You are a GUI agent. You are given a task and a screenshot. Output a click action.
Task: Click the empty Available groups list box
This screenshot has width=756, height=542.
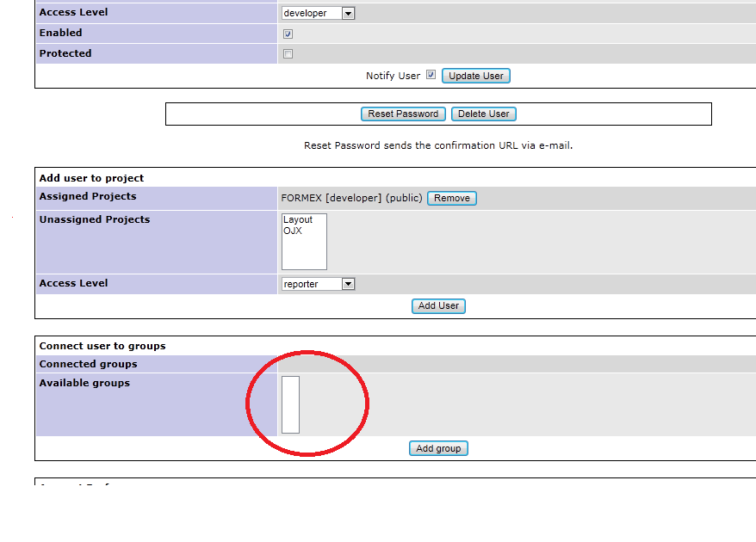[290, 403]
